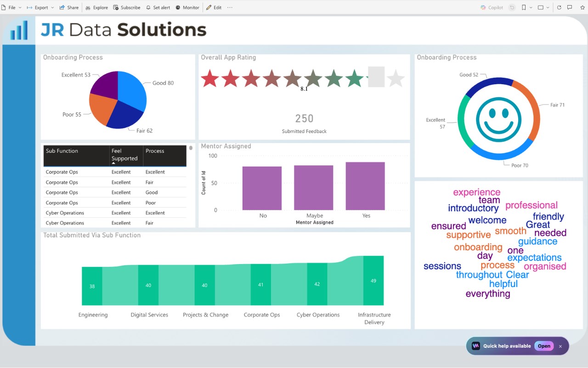
Task: Click the Edit pencil button
Action: pos(214,7)
